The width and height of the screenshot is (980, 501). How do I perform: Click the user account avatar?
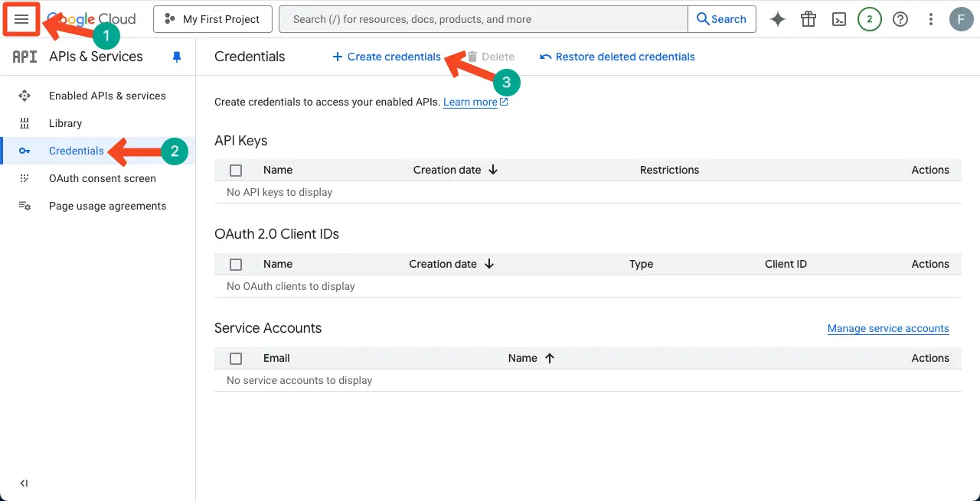point(961,19)
